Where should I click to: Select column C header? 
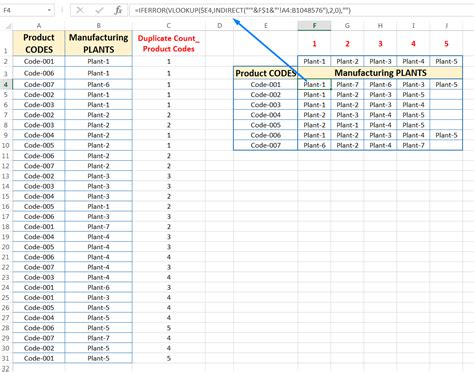[169, 26]
